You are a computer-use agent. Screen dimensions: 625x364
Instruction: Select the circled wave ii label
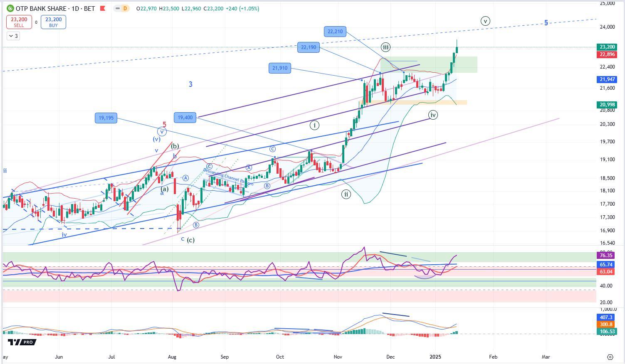pyautogui.click(x=346, y=194)
